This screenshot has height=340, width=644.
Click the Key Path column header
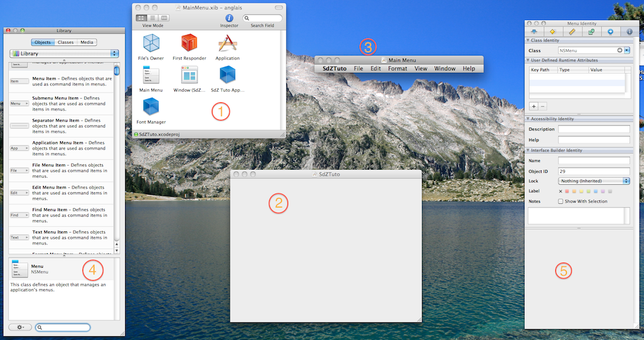543,70
